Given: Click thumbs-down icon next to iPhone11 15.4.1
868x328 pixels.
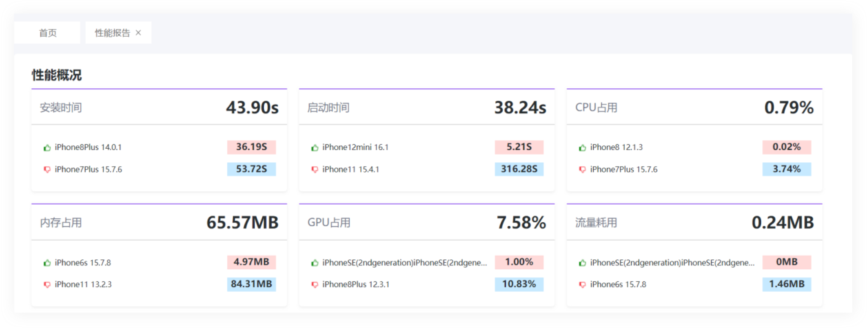Looking at the screenshot, I should click(314, 170).
